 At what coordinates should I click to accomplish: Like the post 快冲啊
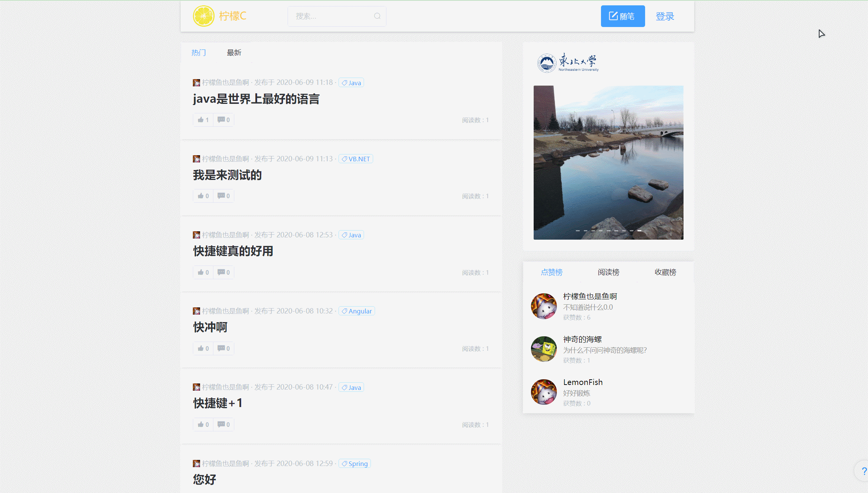[x=203, y=348]
